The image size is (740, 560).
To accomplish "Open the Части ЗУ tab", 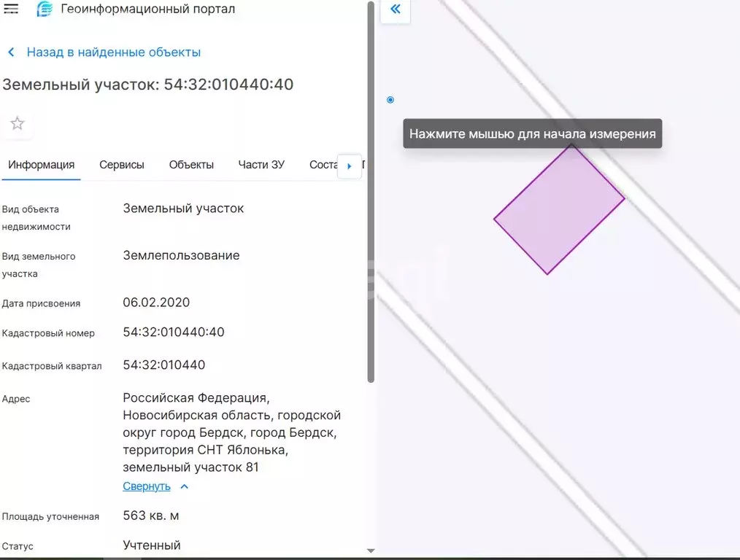I will [261, 165].
